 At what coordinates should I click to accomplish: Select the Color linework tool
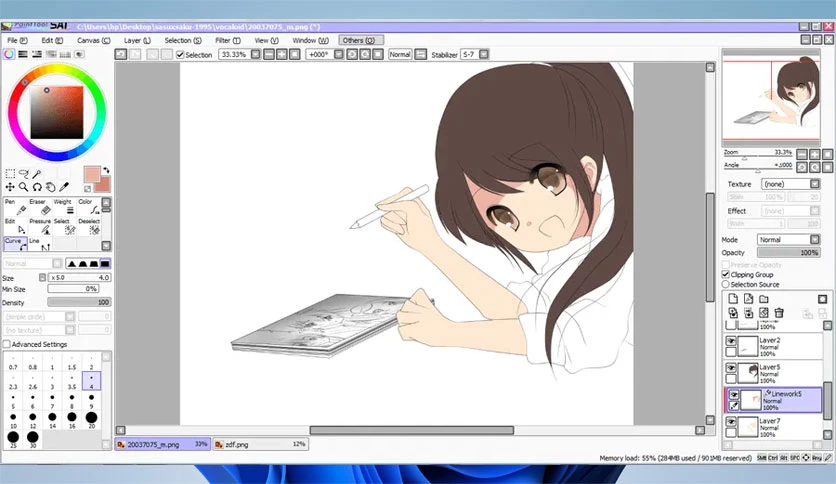89,207
